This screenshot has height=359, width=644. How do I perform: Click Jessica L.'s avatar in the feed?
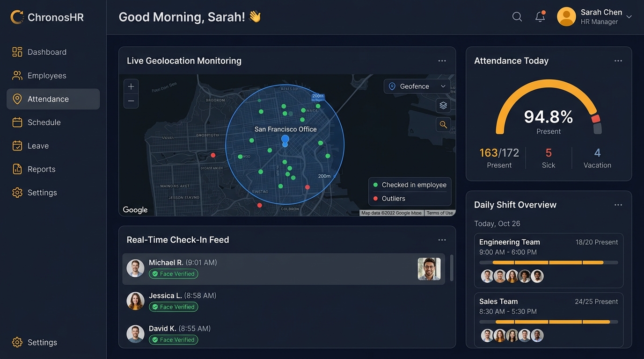(135, 301)
